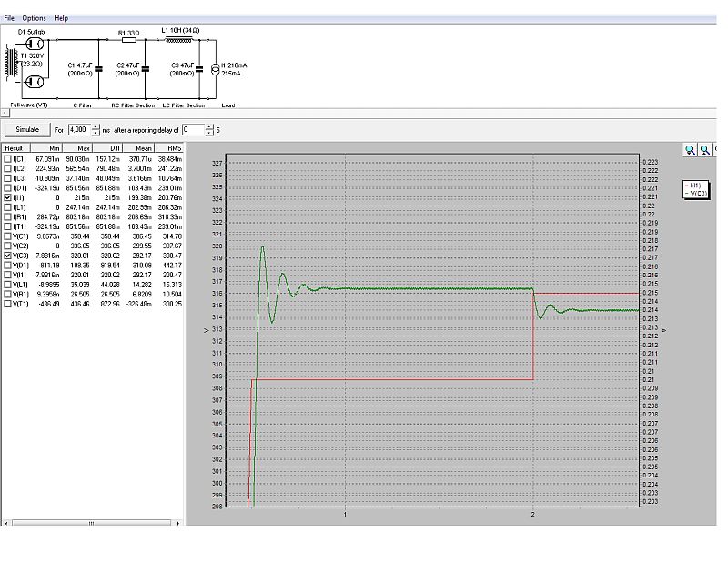Select the I1 current source load symbol
This screenshot has width=728, height=582.
click(215, 70)
